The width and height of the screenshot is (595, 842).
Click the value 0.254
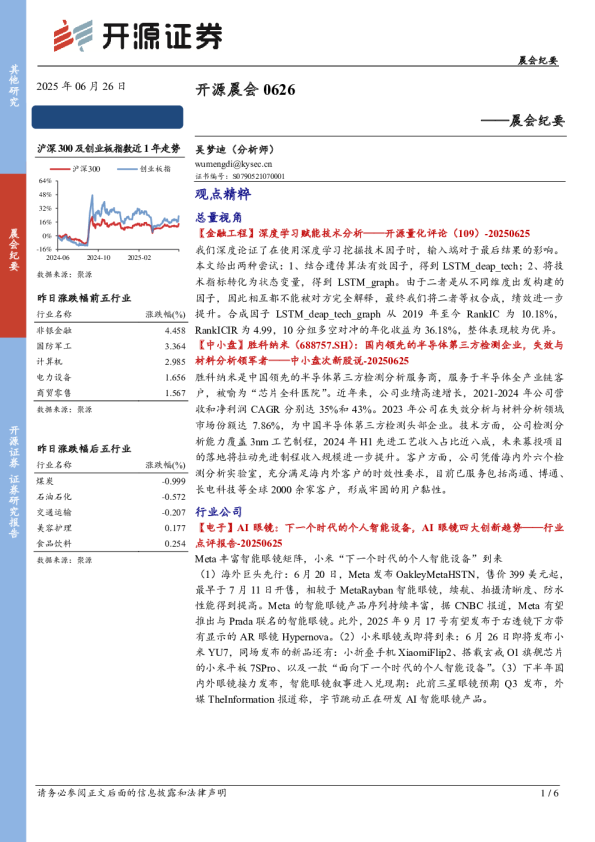[x=175, y=543]
